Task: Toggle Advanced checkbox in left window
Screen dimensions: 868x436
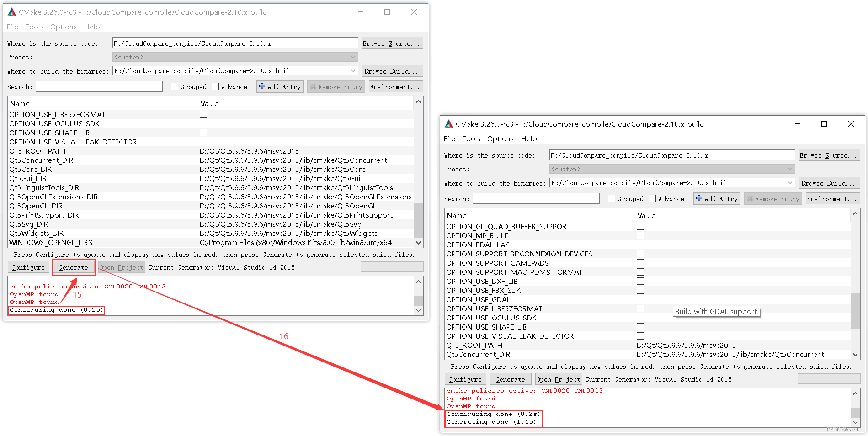Action: tap(215, 87)
